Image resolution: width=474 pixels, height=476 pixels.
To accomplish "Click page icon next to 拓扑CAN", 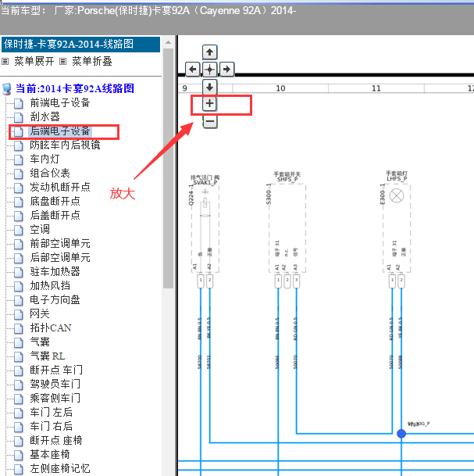I will point(19,328).
